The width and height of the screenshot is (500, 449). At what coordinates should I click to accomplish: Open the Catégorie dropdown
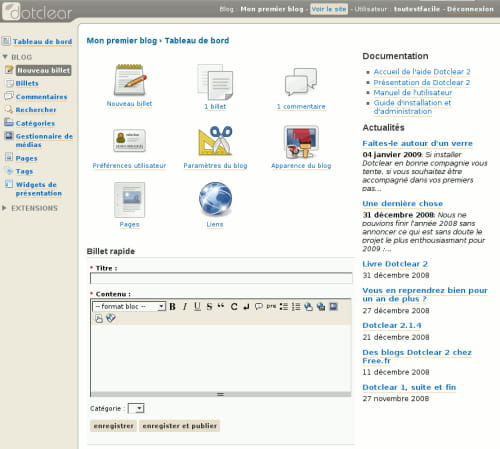136,408
